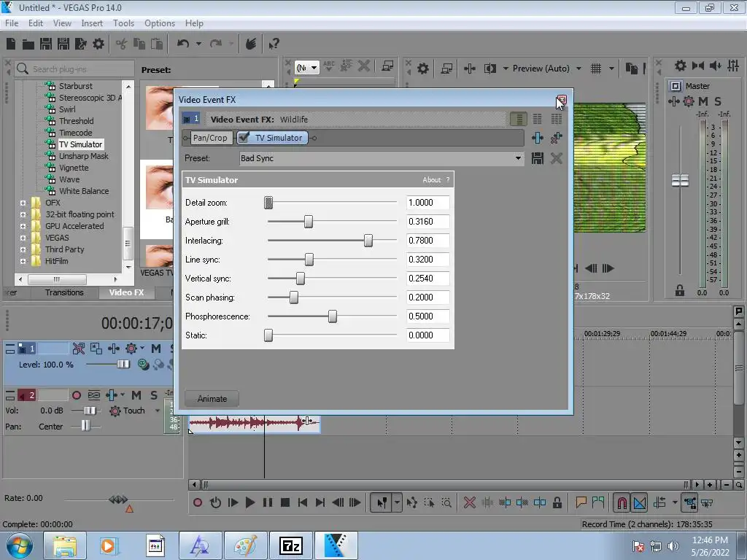Select Vignette in plug-in list

(74, 168)
